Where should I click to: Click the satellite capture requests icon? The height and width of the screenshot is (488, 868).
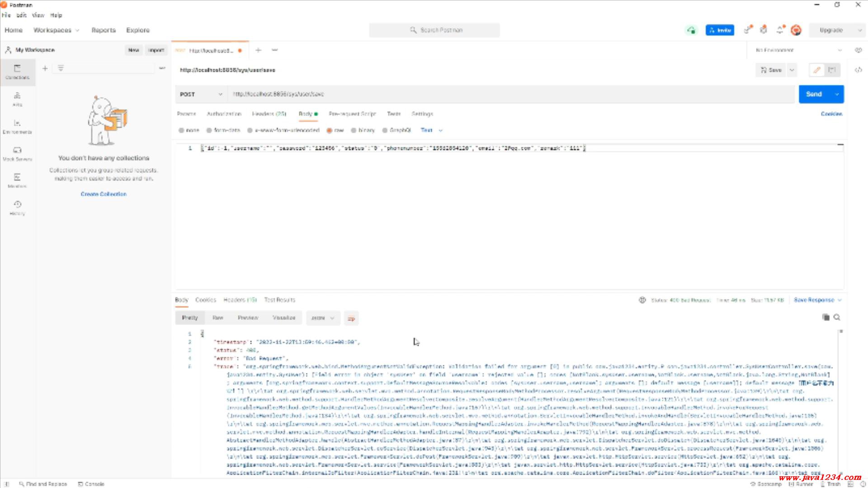click(748, 30)
